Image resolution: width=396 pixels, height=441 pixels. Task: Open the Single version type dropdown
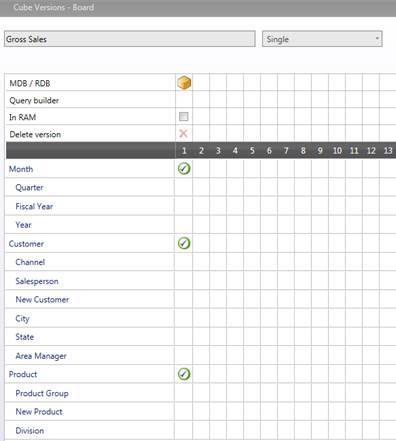click(322, 39)
